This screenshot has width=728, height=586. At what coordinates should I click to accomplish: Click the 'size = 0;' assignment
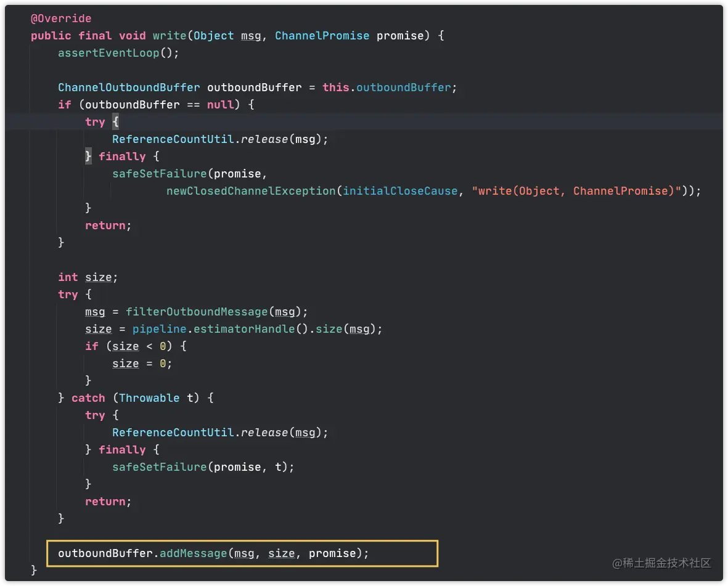point(142,364)
